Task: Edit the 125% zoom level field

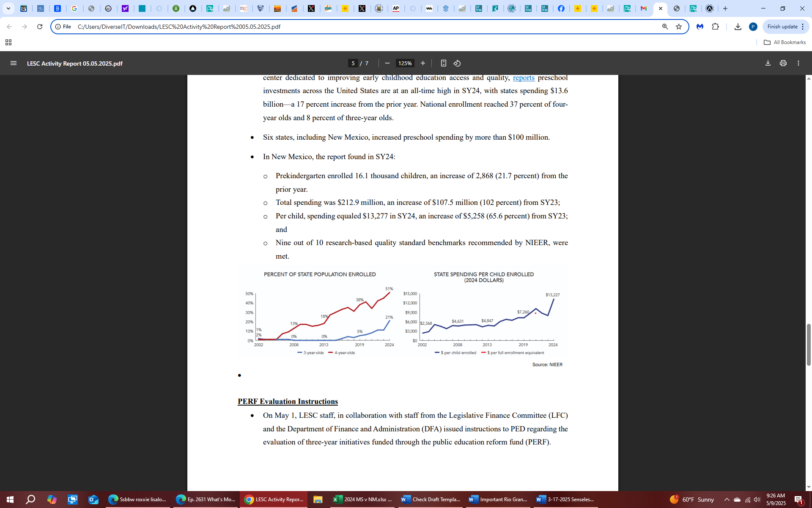Action: click(405, 63)
